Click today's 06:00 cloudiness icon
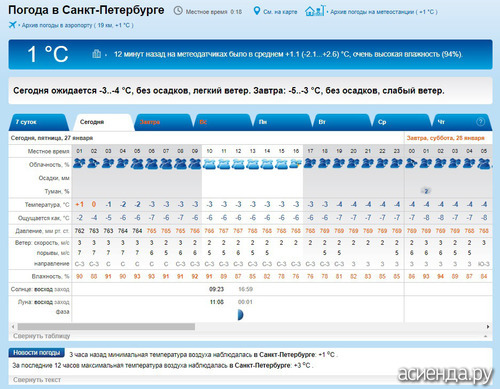The width and height of the screenshot is (500, 389). (151, 163)
